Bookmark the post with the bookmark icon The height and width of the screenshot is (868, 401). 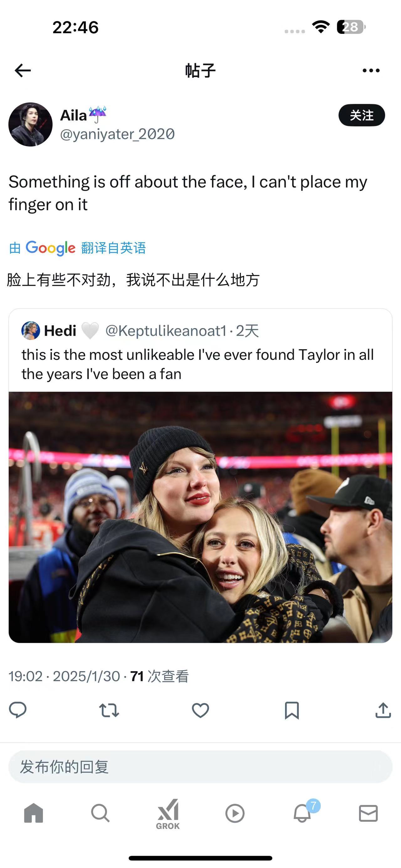pyautogui.click(x=292, y=710)
